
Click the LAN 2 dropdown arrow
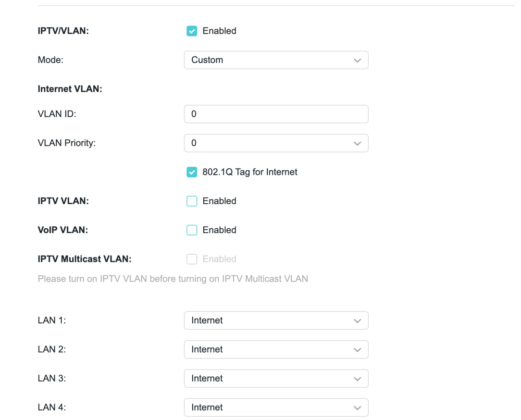pyautogui.click(x=357, y=350)
